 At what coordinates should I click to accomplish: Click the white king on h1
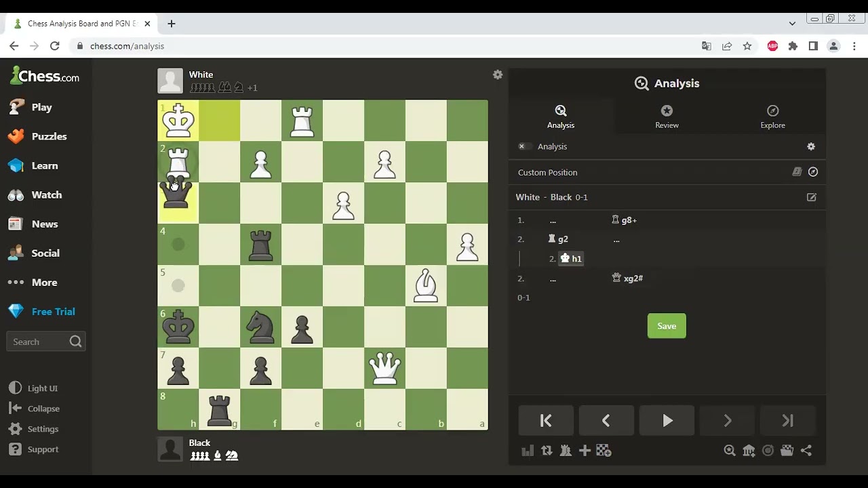[178, 121]
